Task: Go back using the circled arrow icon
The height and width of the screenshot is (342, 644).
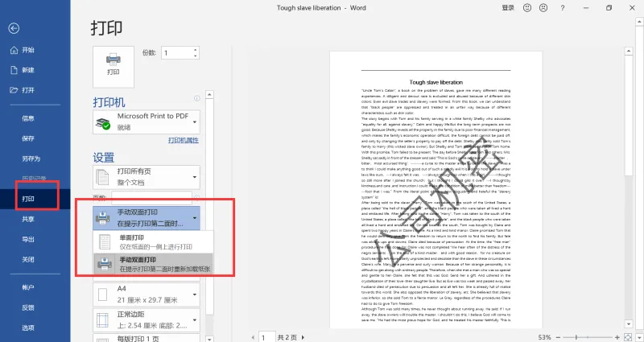Action: [14, 28]
